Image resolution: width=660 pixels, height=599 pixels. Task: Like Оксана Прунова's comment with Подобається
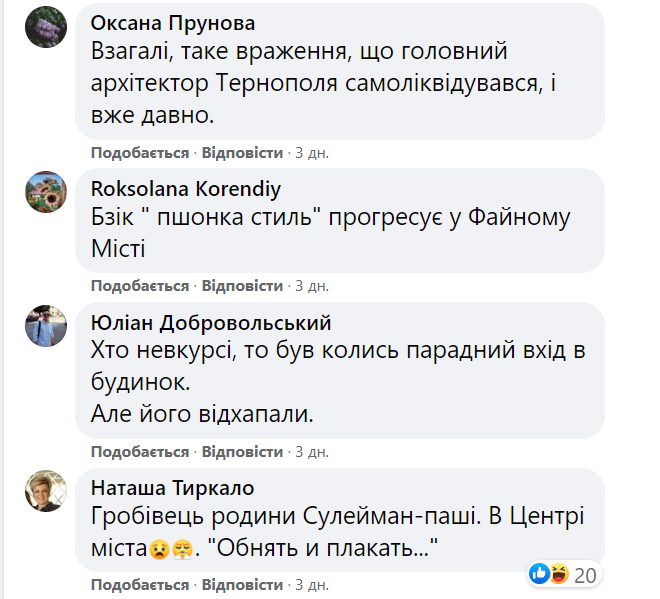click(x=140, y=153)
